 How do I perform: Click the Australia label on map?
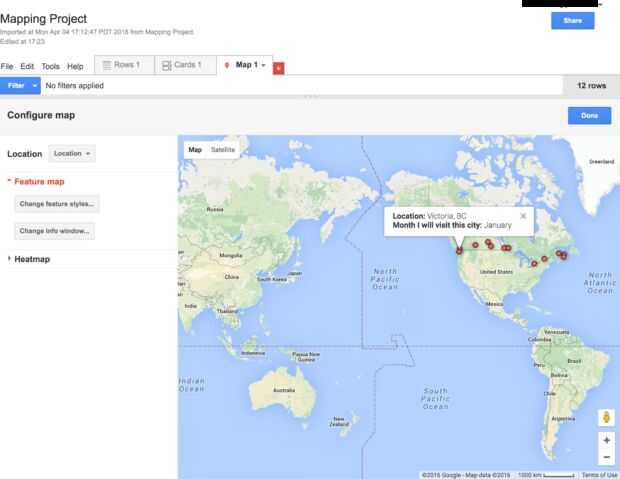point(284,390)
